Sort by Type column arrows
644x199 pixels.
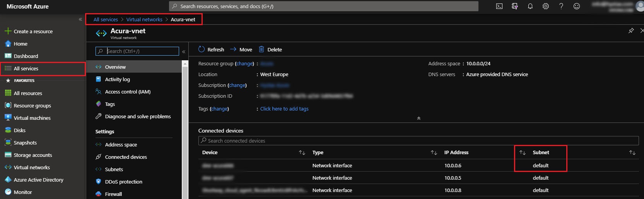[x=434, y=153]
